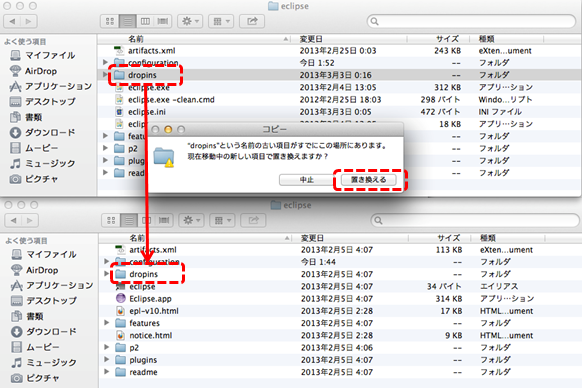Open デスクトップ in top window sidebar
The width and height of the screenshot is (582, 388).
coord(43,102)
